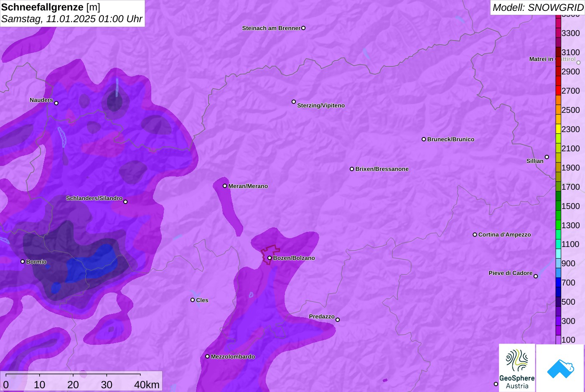Click the Sterzing/Vipiteno marker dot
The image size is (585, 392).
[x=294, y=102]
